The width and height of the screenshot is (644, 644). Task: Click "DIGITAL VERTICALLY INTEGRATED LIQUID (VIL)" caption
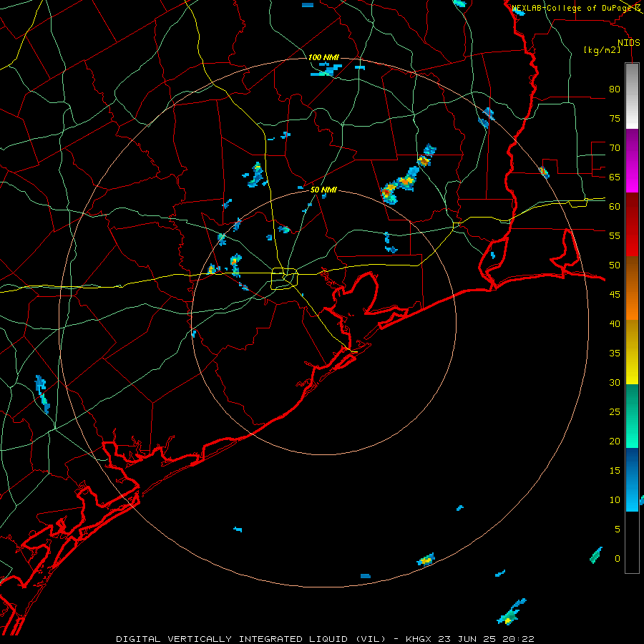[x=251, y=639]
